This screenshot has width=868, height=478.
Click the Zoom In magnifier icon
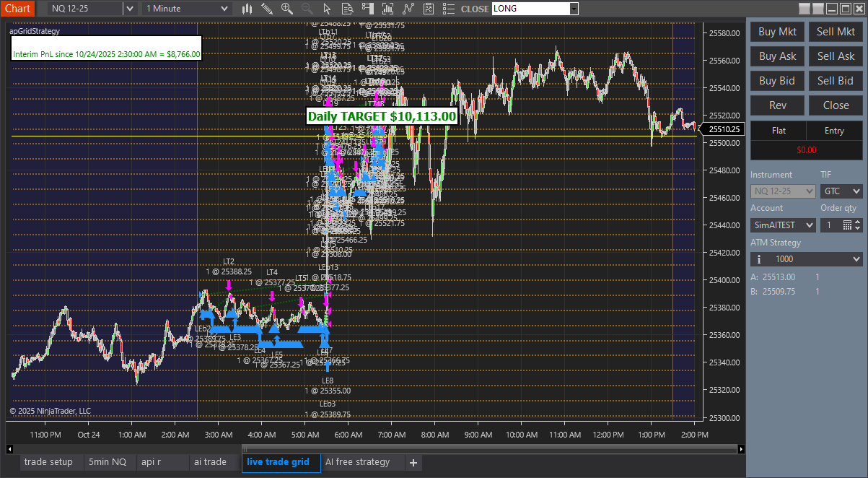pos(286,9)
